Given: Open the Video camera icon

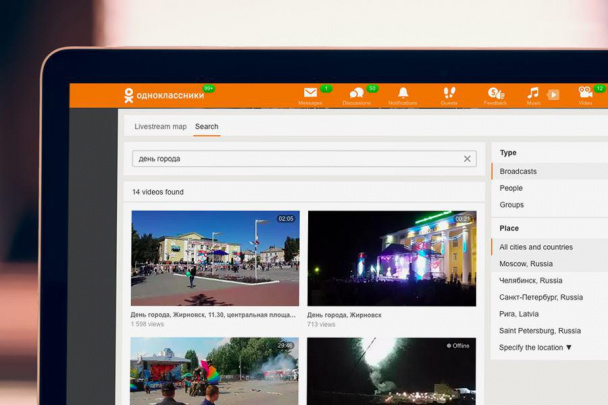Looking at the screenshot, I should (585, 93).
